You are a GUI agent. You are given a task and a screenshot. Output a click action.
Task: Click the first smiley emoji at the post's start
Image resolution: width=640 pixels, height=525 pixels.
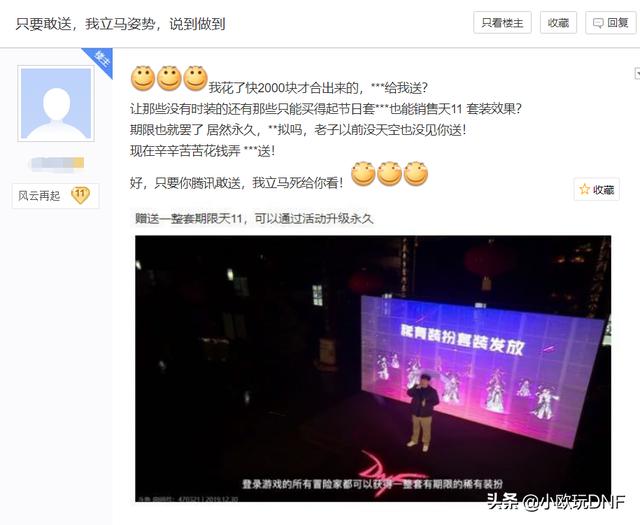142,78
